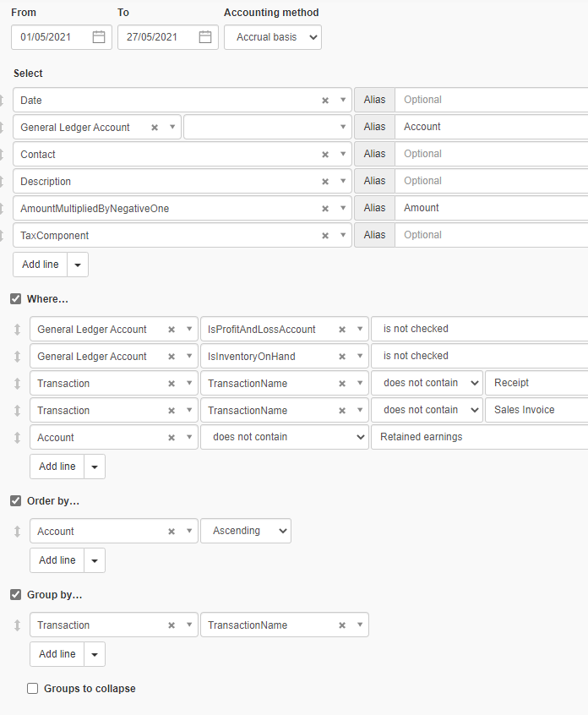This screenshot has width=588, height=715.
Task: Clear Account field in Where section
Action: (171, 438)
